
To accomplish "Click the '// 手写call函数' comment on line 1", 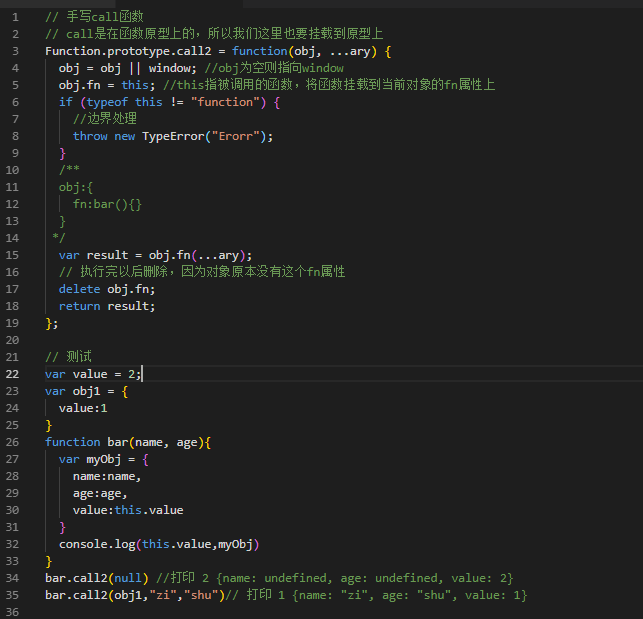I will 94,17.
